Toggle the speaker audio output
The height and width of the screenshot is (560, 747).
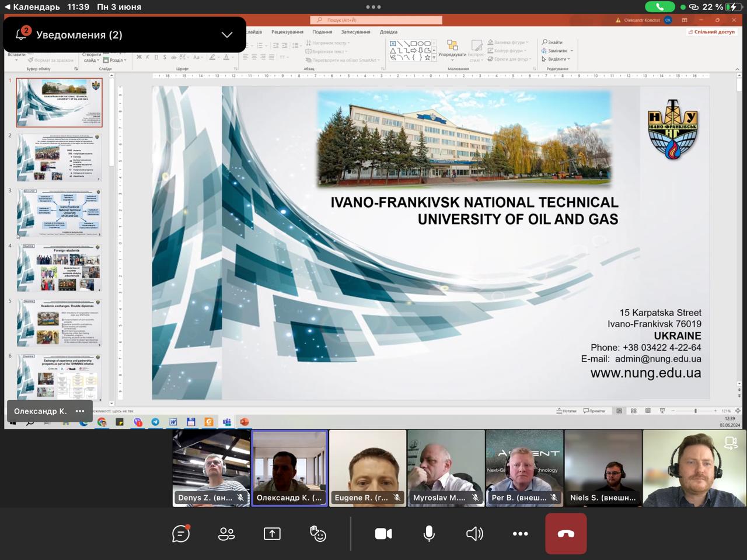pyautogui.click(x=474, y=533)
